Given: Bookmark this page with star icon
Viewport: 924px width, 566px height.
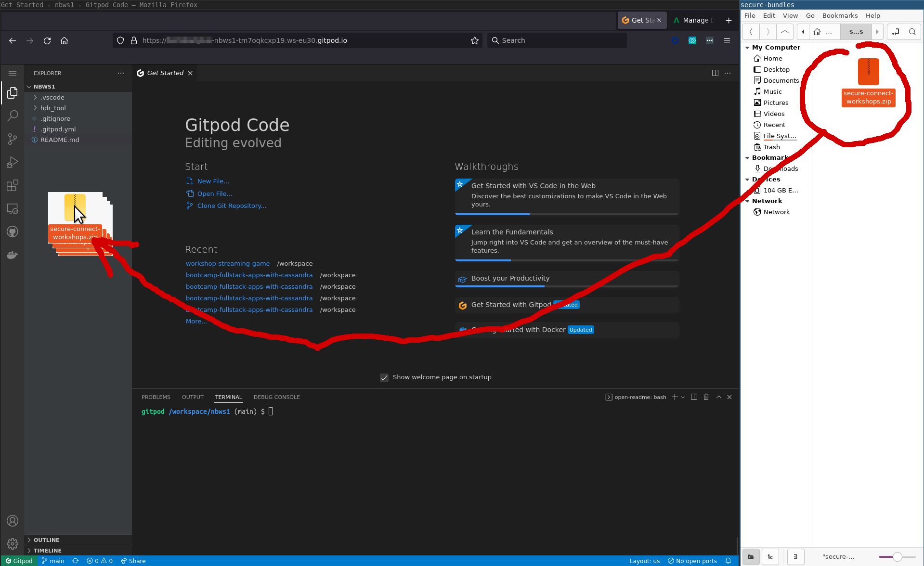Looking at the screenshot, I should (x=475, y=40).
